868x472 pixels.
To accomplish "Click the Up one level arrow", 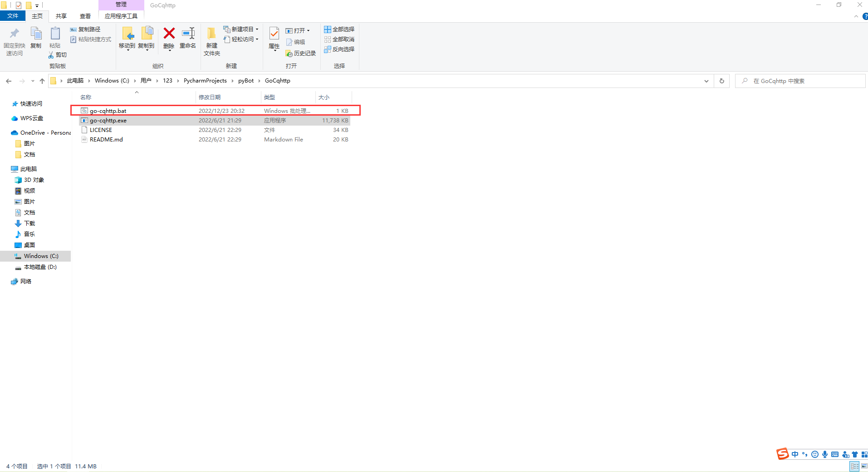I will pyautogui.click(x=42, y=81).
